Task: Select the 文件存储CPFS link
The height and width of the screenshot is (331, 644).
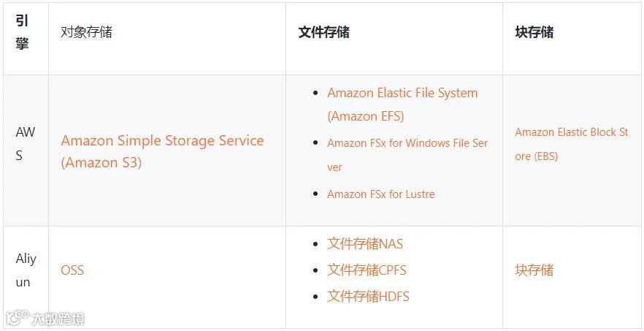Action: coord(367,270)
